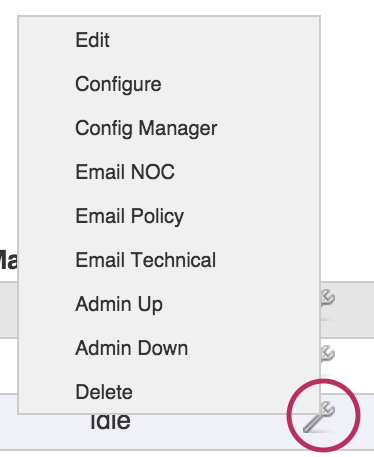The width and height of the screenshot is (374, 457).
Task: Choose Configure in the context menu
Action: click(x=118, y=84)
